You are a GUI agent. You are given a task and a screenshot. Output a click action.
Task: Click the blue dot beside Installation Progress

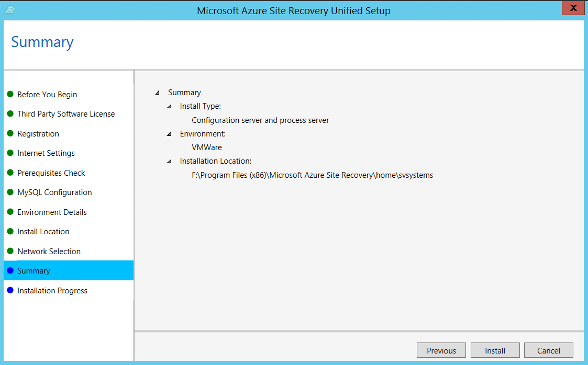point(11,291)
